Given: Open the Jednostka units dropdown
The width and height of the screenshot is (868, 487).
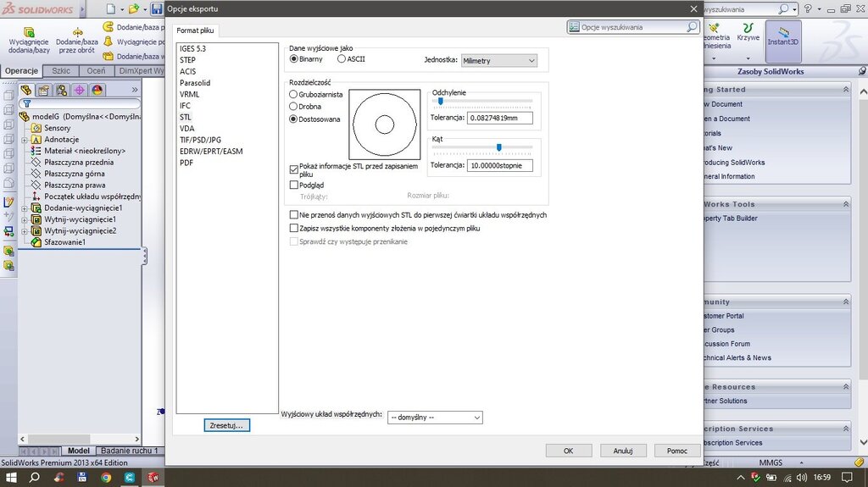Looking at the screenshot, I should (498, 61).
